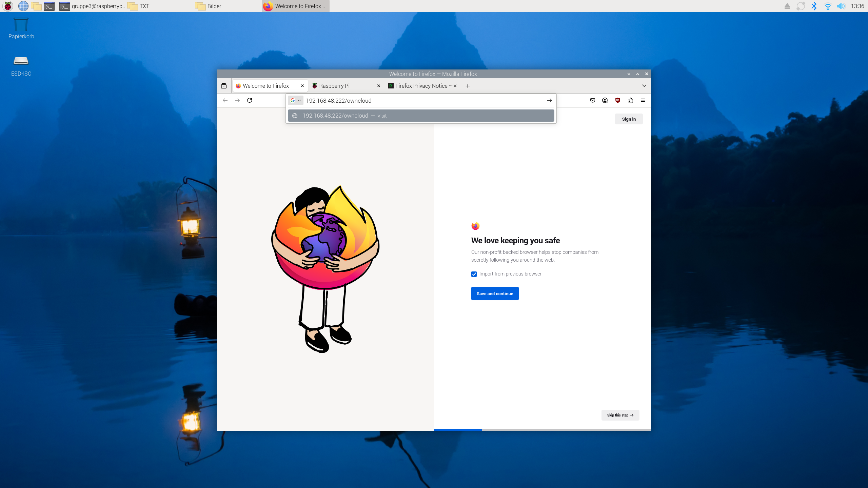Open the search engine dropdown
The image size is (868, 488).
296,101
